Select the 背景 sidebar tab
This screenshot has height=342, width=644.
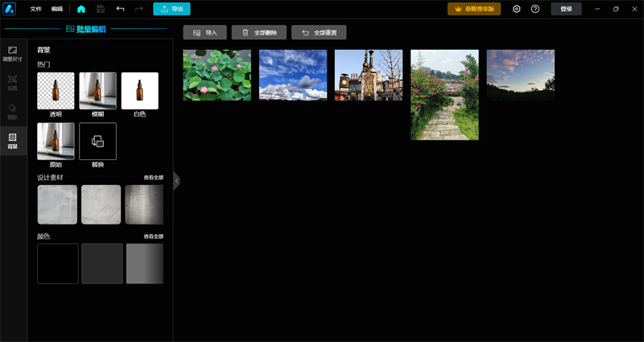click(13, 141)
